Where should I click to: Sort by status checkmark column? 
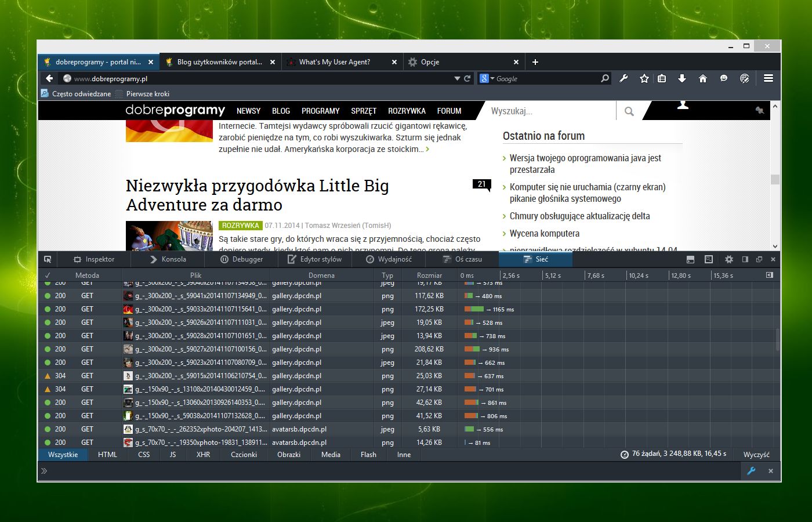point(48,275)
